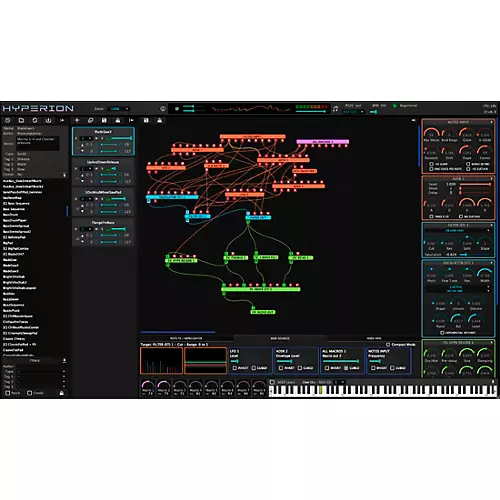The height and width of the screenshot is (500, 500).
Task: Adjust the ALL MACROS 1 Macro out slider
Action: coord(341,361)
